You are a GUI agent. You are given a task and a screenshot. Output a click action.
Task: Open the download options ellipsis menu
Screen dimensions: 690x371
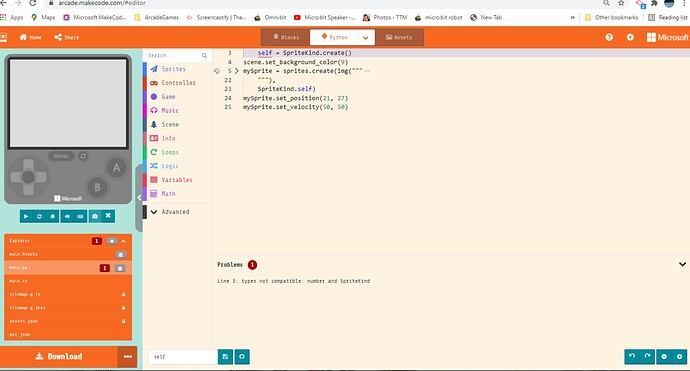coord(128,356)
